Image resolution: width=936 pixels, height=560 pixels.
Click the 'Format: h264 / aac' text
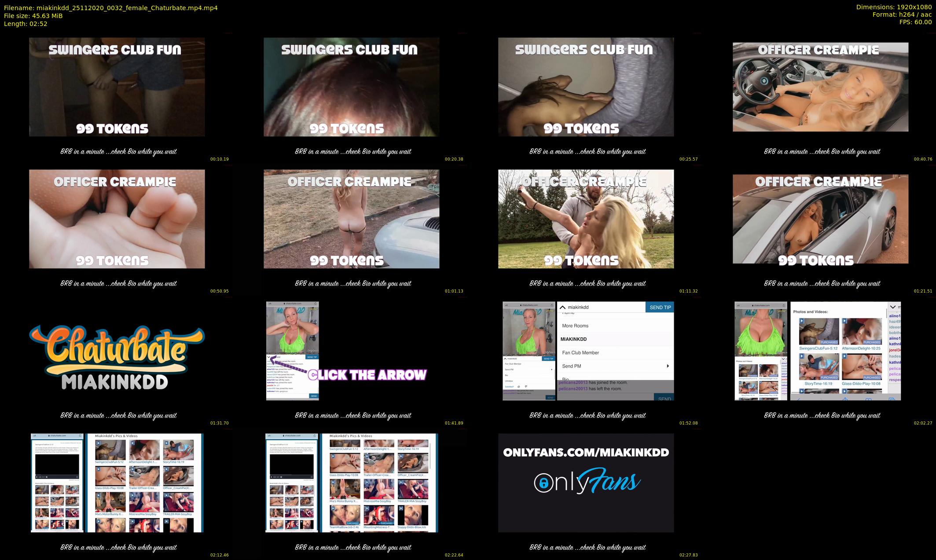point(902,15)
